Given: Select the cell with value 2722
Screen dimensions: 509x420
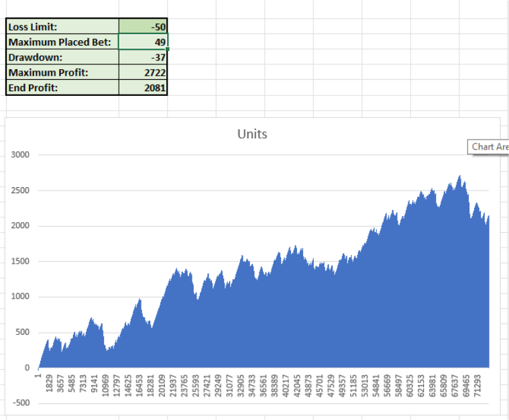Looking at the screenshot, I should click(143, 72).
